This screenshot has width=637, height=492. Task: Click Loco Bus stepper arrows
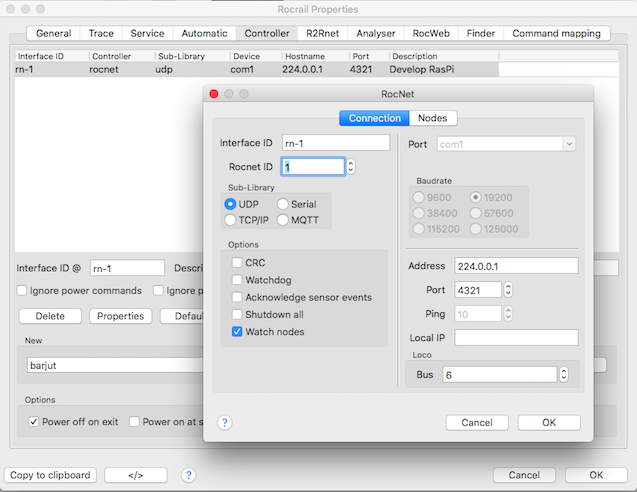pyautogui.click(x=563, y=375)
